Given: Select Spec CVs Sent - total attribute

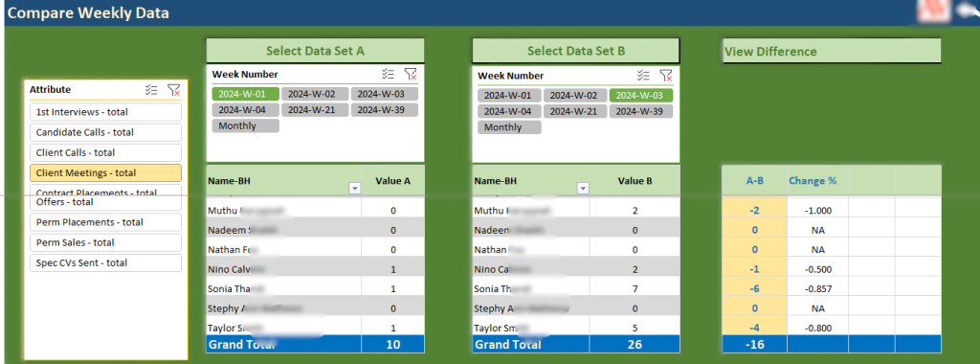Looking at the screenshot, I should (x=105, y=262).
